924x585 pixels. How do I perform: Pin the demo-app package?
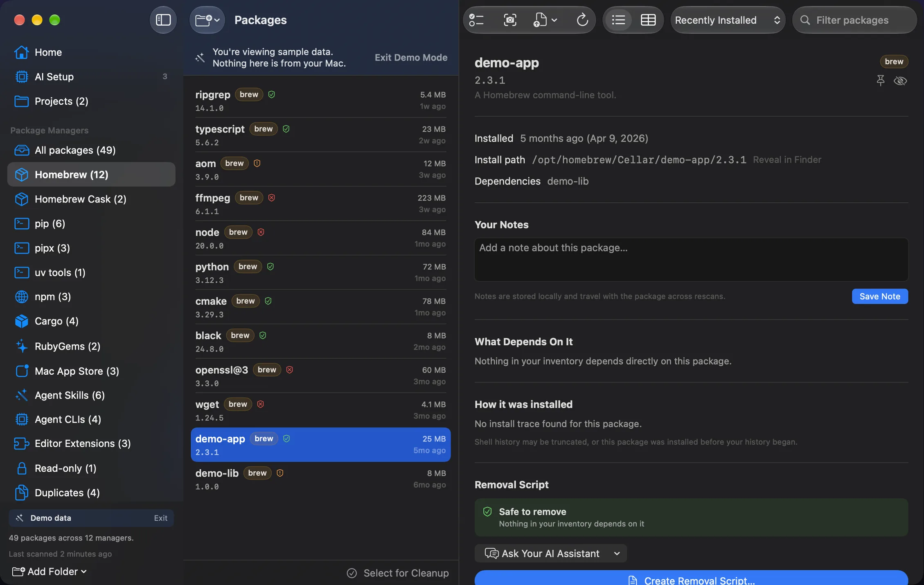point(880,81)
